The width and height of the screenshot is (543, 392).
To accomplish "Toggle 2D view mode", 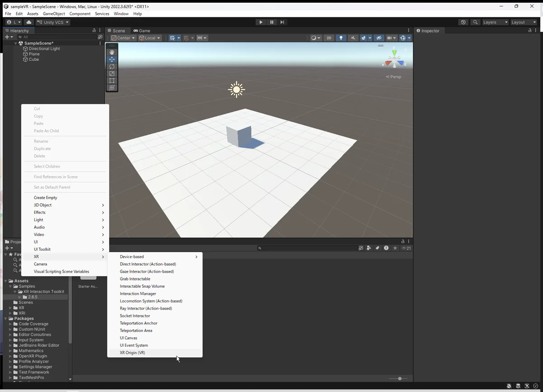I will (329, 38).
